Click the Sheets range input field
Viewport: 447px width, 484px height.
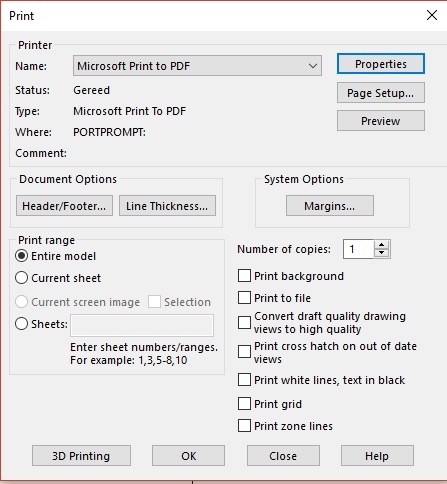142,325
